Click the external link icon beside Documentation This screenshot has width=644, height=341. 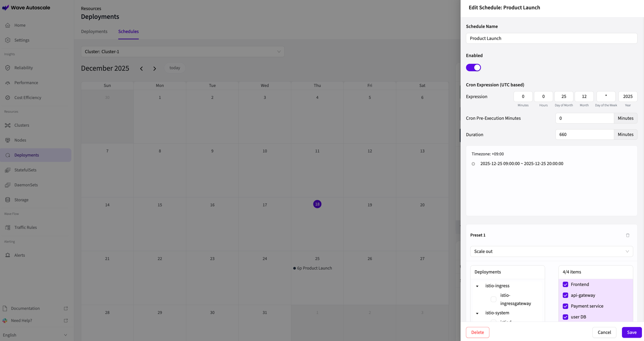pyautogui.click(x=66, y=309)
